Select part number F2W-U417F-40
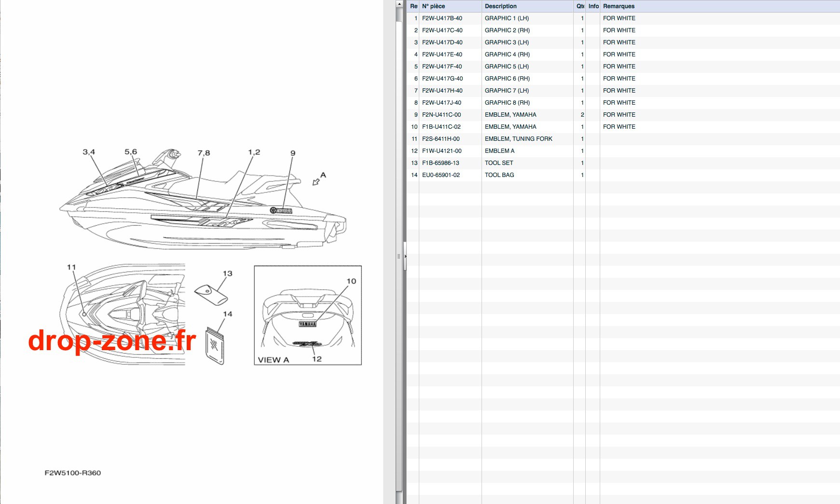This screenshot has width=840, height=504. [442, 67]
